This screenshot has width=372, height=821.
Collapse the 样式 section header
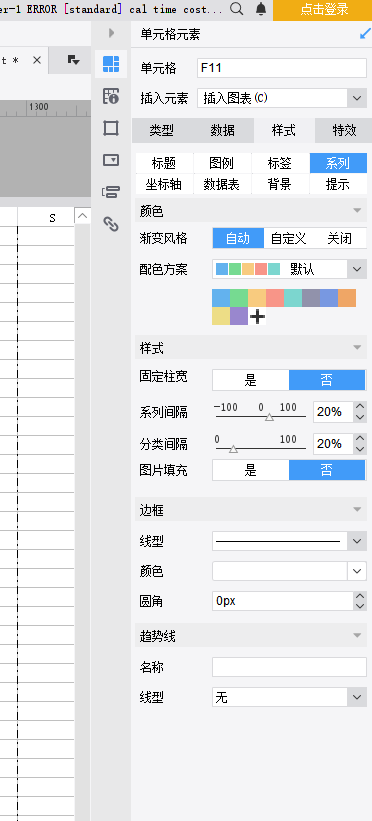pyautogui.click(x=251, y=348)
